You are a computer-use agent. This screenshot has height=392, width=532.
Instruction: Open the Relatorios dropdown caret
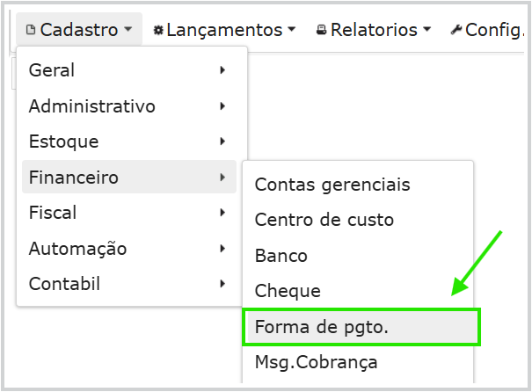point(426,31)
